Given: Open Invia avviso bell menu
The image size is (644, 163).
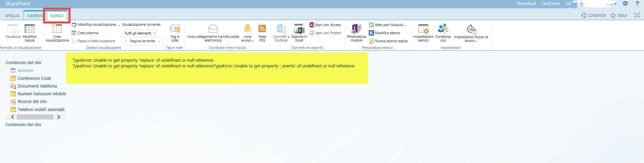Looking at the screenshot, I should pos(247,33).
